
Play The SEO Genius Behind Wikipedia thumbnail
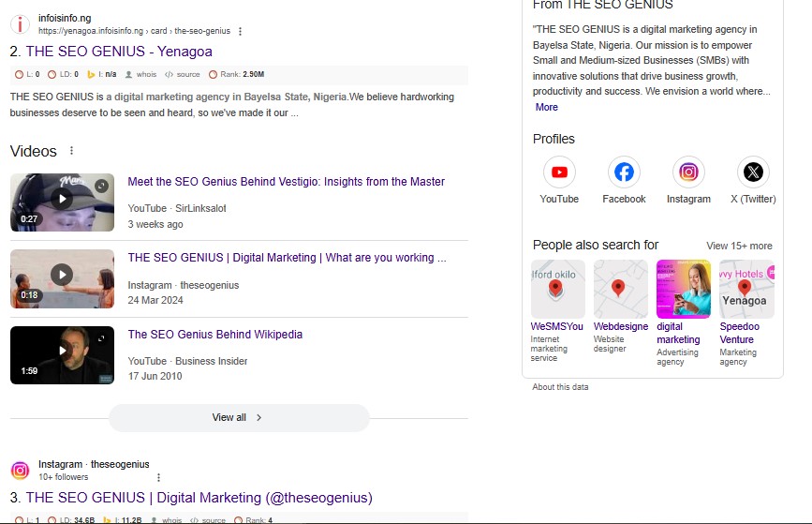coord(62,355)
